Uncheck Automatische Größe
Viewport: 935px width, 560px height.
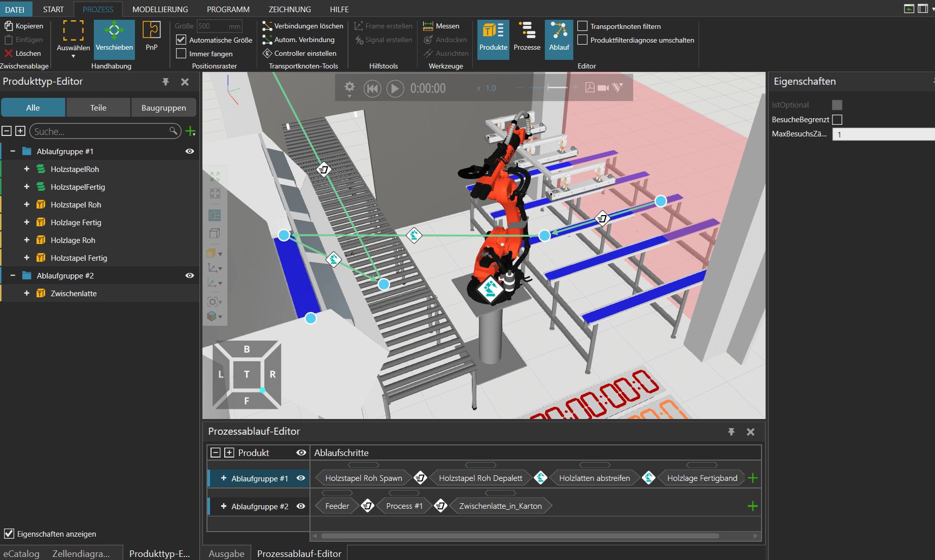point(181,40)
